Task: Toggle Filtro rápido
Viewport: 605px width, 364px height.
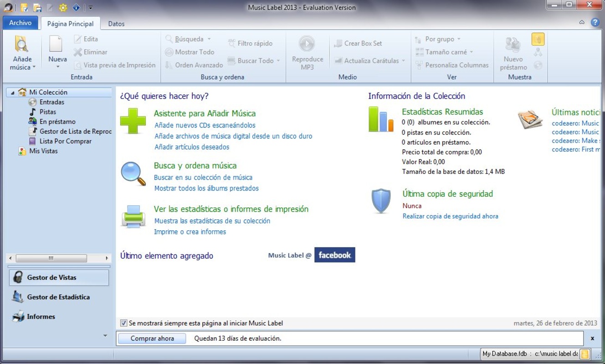Action: (250, 43)
